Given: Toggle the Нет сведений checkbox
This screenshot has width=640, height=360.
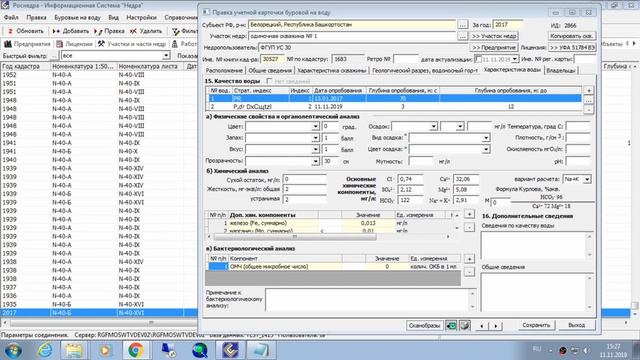Looking at the screenshot, I should click(x=269, y=81).
